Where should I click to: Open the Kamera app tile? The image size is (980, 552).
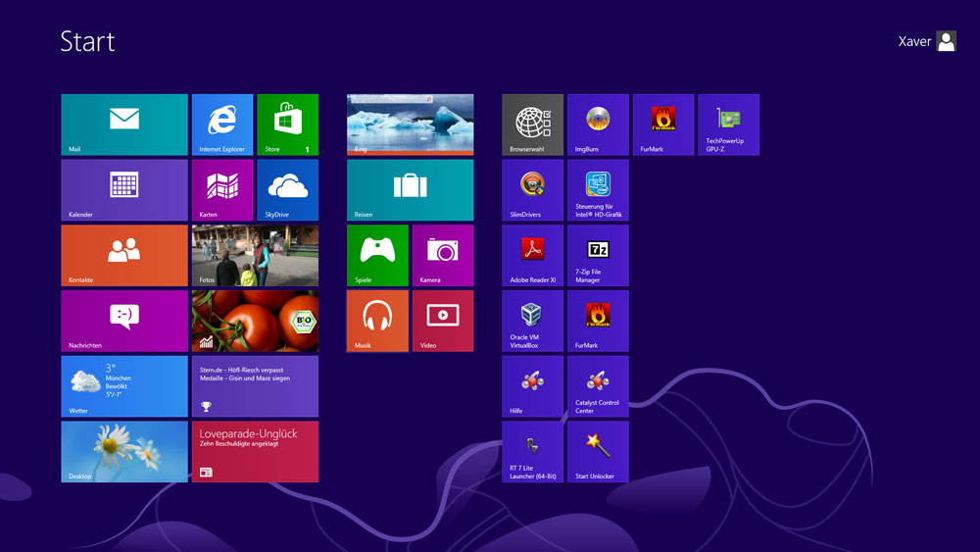click(x=442, y=255)
